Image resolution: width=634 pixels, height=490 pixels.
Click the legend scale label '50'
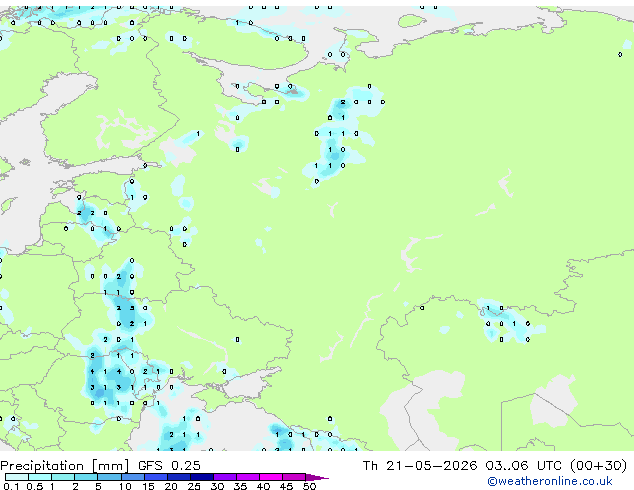click(309, 486)
